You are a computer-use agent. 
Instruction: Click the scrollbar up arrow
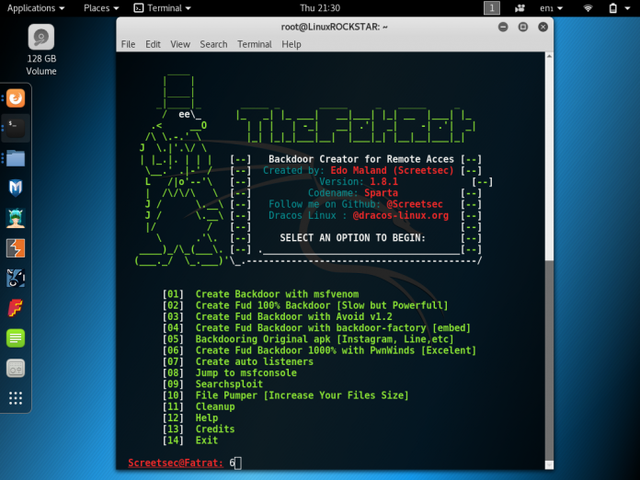point(549,56)
